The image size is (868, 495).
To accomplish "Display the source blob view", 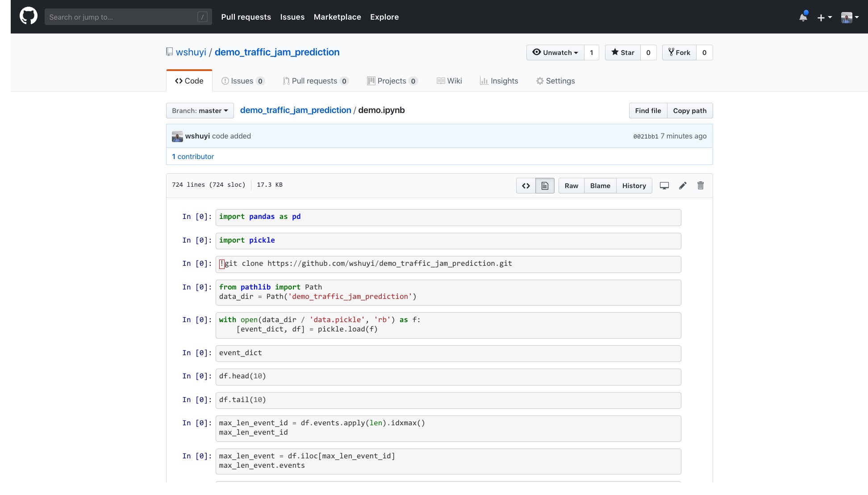I will 526,186.
